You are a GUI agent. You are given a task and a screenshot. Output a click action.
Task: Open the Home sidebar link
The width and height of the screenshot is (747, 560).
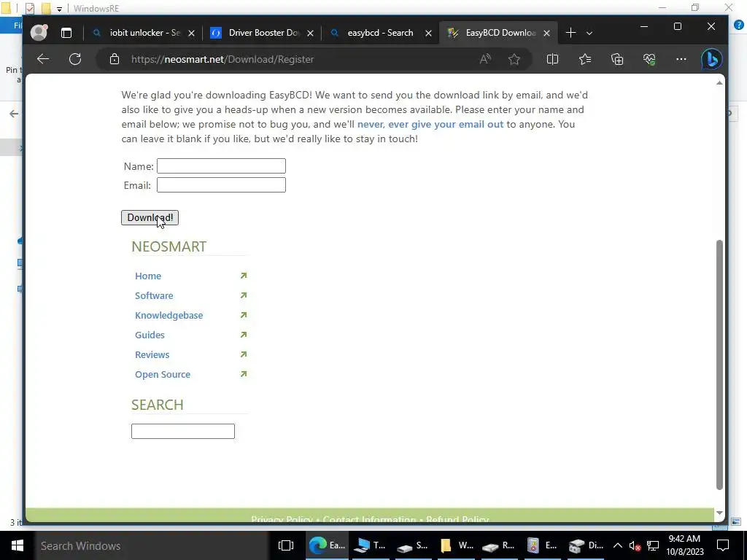147,276
